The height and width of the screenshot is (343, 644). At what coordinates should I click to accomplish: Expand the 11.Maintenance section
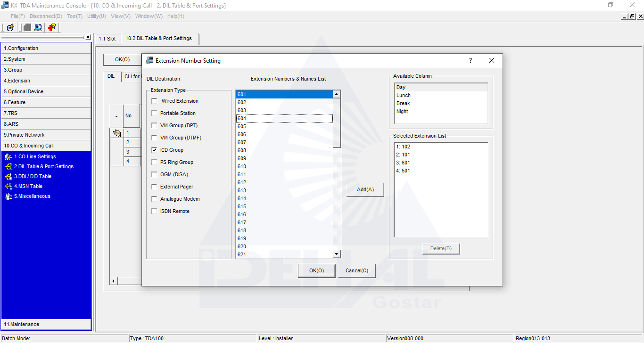point(46,324)
